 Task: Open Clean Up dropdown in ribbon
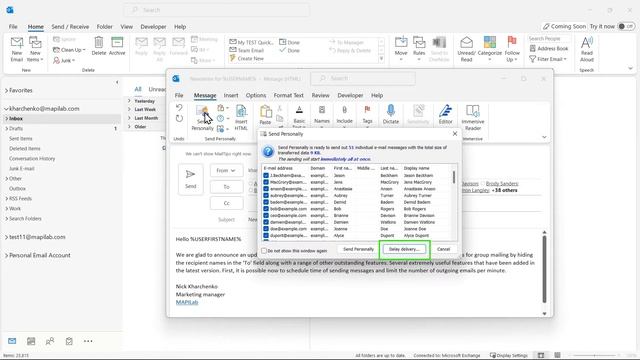pyautogui.click(x=69, y=50)
